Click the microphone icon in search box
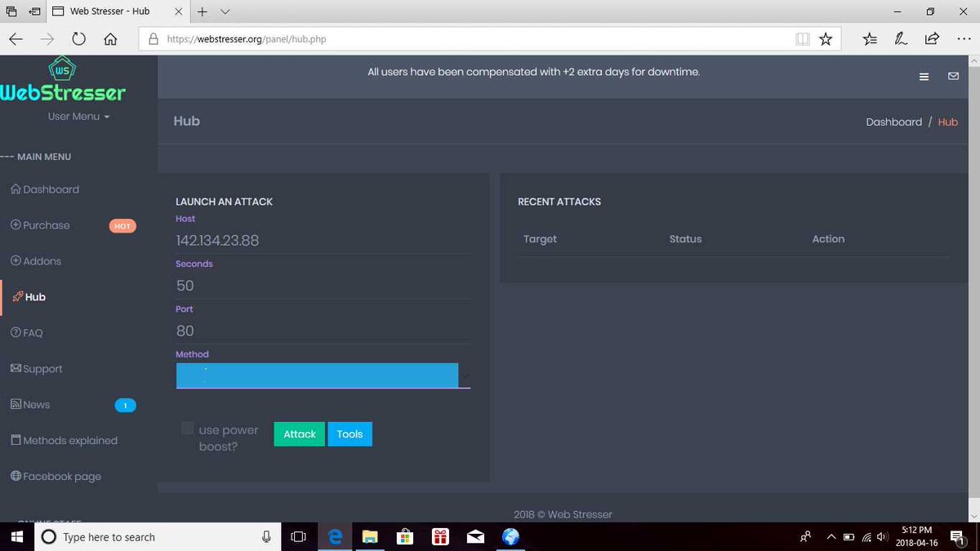This screenshot has width=980, height=551. point(266,536)
